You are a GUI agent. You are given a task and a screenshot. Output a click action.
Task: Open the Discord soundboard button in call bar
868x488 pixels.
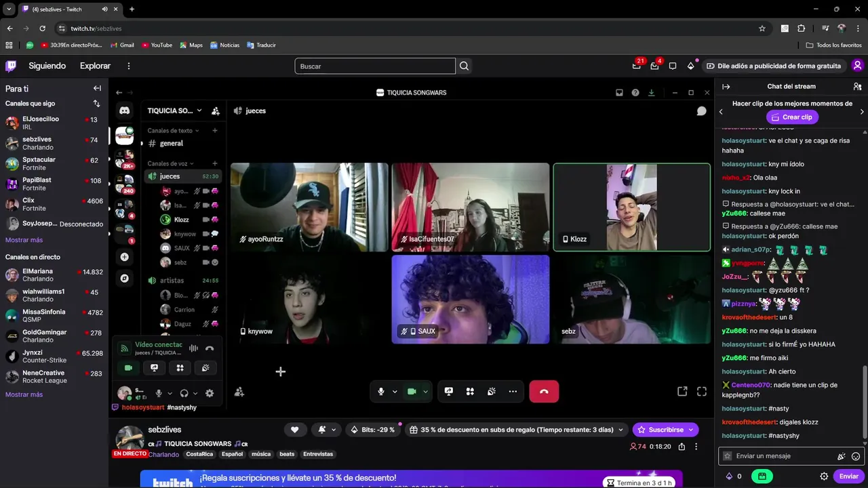pos(492,391)
